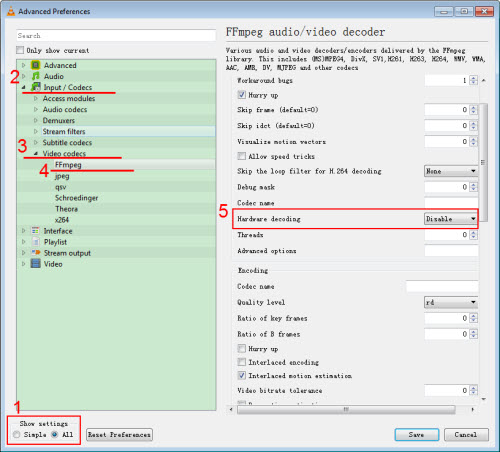Collapse the Video codecs subtree
The width and height of the screenshot is (500, 452).
[x=36, y=153]
